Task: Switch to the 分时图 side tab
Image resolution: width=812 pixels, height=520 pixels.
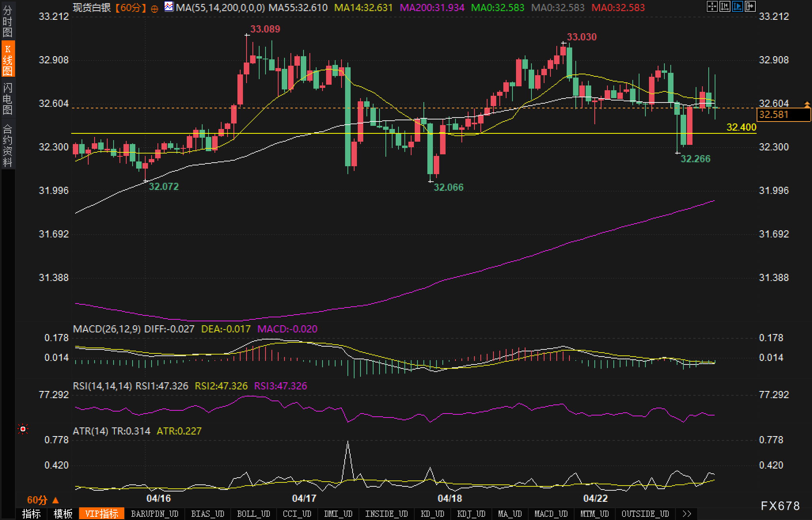Action: pyautogui.click(x=8, y=21)
